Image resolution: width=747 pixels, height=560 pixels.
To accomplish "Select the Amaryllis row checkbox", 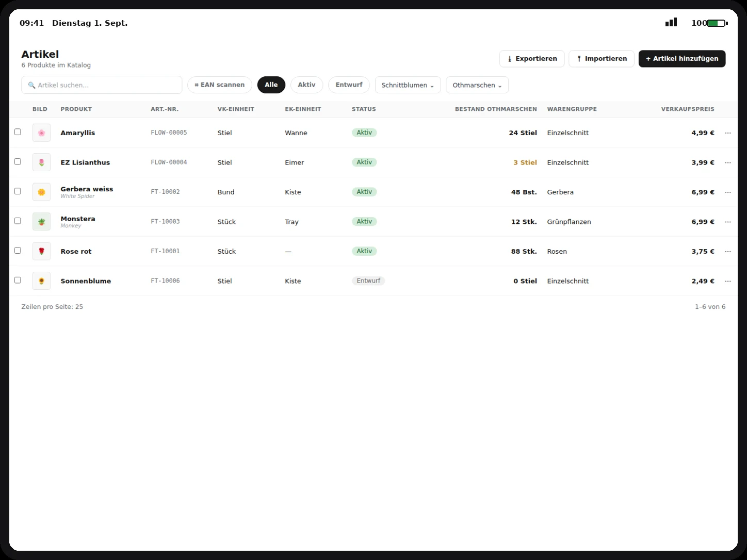I will click(18, 132).
